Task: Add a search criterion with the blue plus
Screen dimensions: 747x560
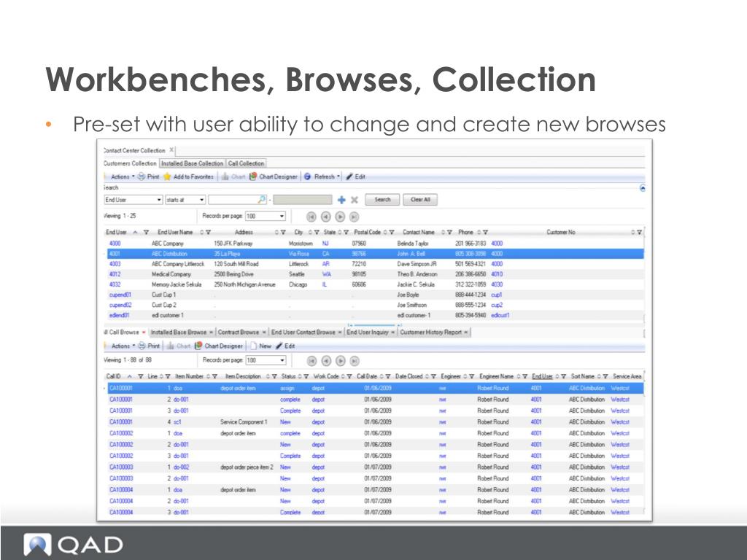Action: click(x=341, y=200)
